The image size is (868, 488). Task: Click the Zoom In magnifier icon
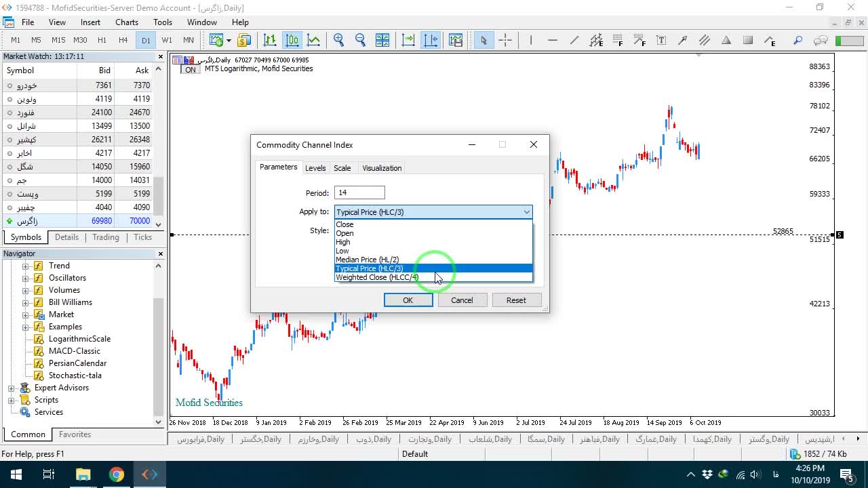338,40
